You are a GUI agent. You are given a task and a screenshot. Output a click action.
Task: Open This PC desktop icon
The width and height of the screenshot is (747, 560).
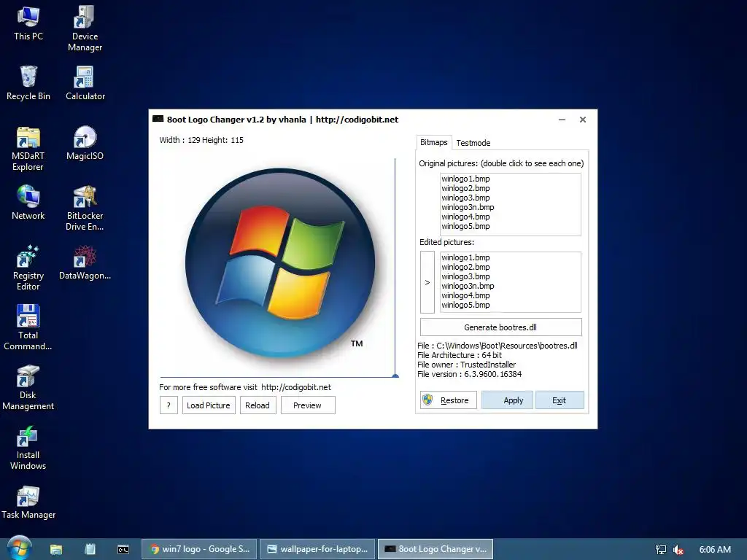coord(28,24)
